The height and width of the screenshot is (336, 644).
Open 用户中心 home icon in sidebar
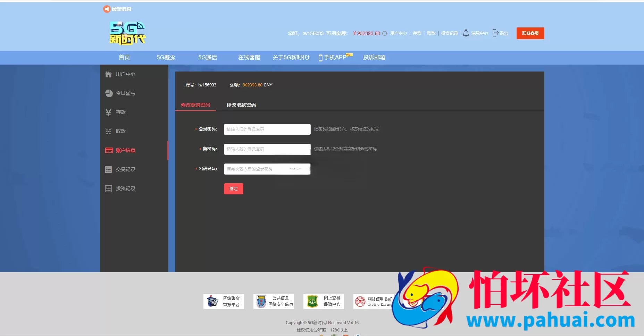click(x=108, y=74)
